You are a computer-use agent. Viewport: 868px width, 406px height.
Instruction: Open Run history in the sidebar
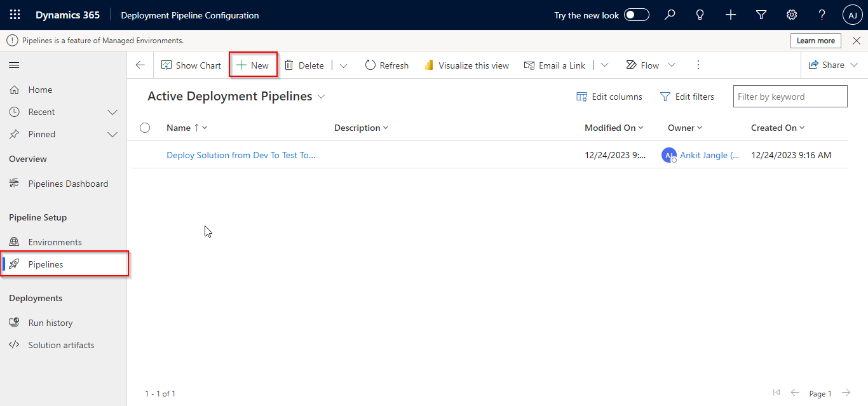pos(50,323)
